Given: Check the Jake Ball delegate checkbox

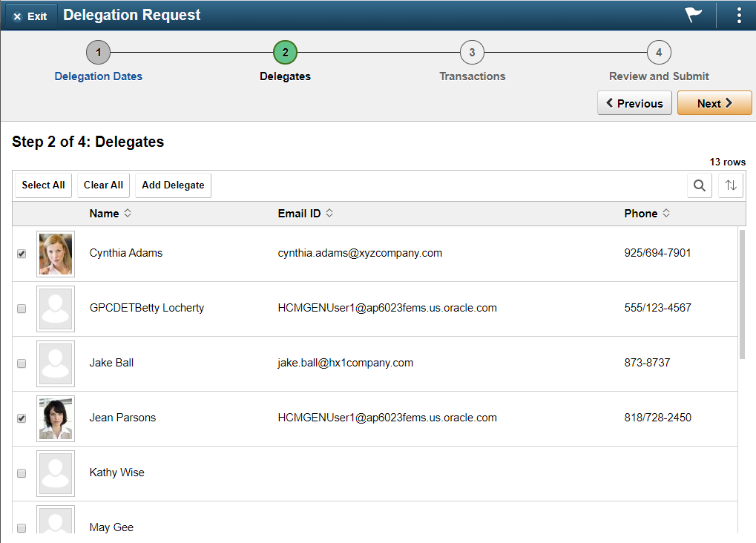Looking at the screenshot, I should (22, 363).
